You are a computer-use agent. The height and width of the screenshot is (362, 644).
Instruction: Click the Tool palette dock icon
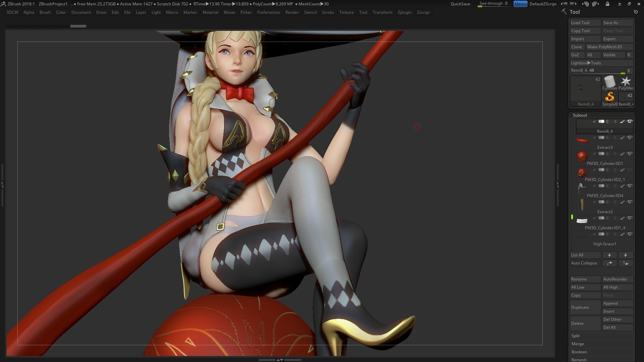pyautogui.click(x=636, y=12)
